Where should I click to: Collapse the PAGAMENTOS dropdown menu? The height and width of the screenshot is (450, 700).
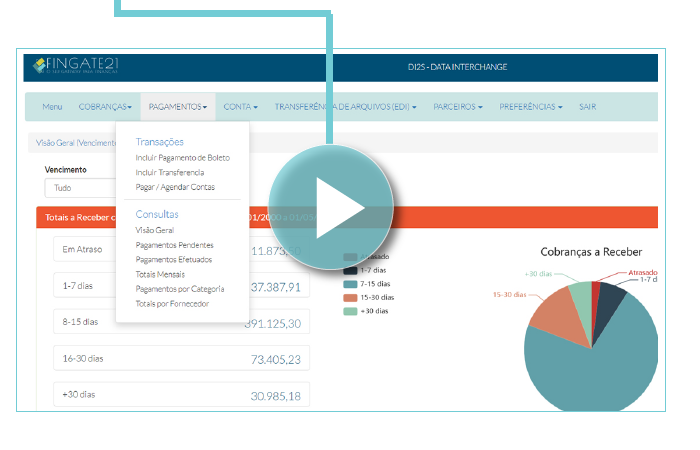pos(178,107)
